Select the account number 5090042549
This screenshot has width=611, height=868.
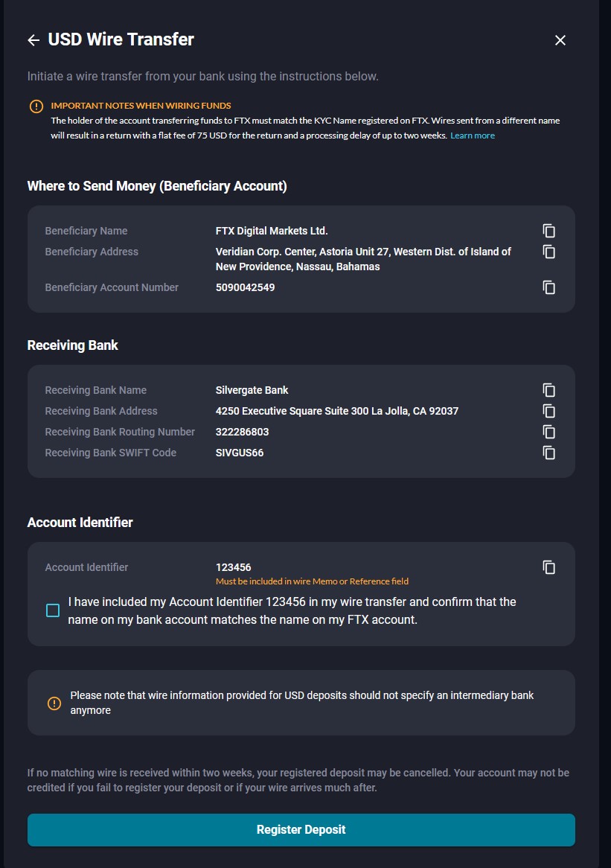click(x=245, y=287)
